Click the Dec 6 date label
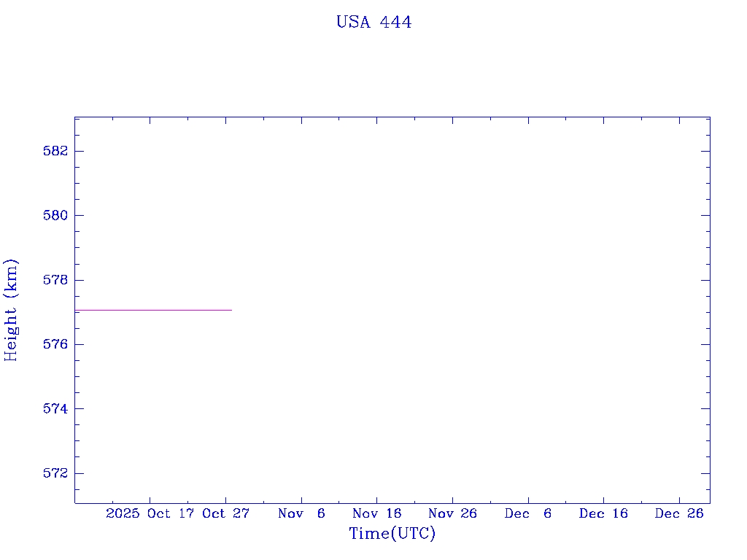 (527, 513)
